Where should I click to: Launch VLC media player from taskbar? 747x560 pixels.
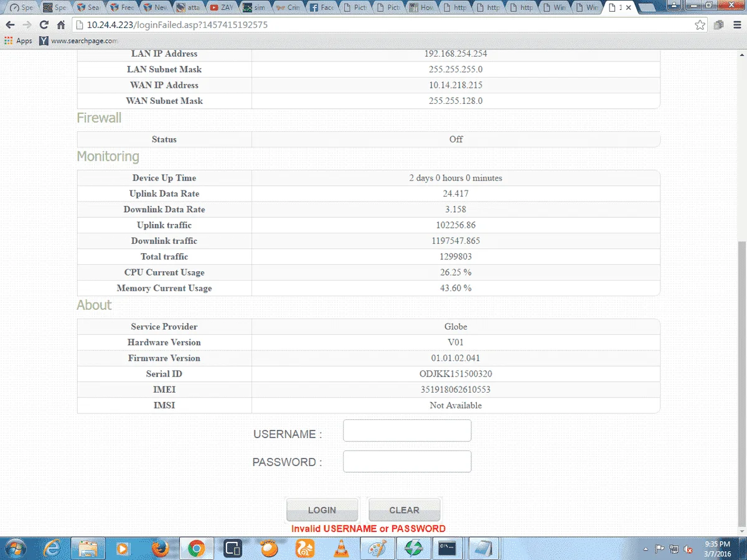[341, 548]
